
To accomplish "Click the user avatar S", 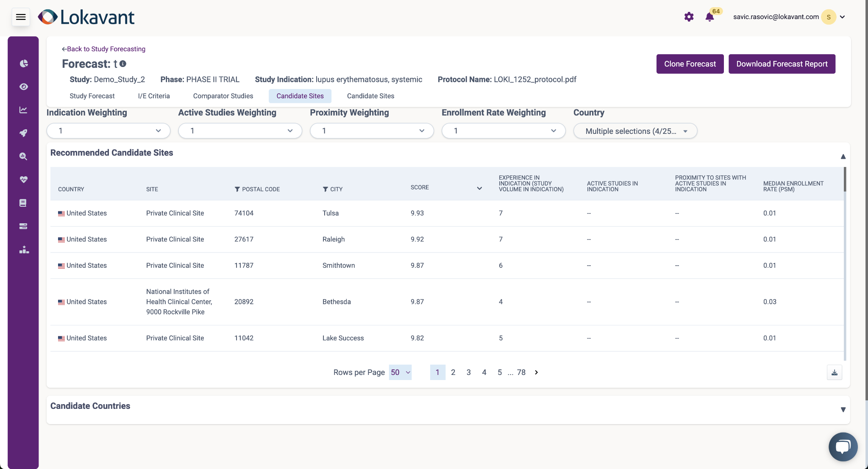I will point(829,17).
